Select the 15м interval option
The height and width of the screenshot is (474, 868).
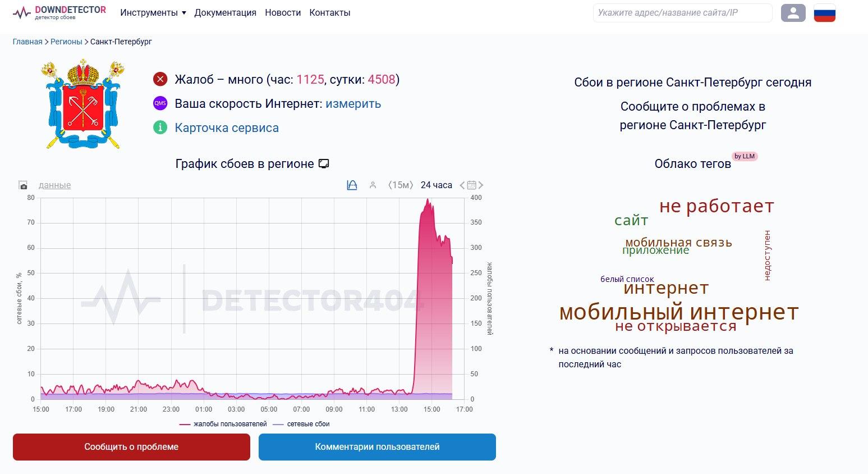pos(401,185)
